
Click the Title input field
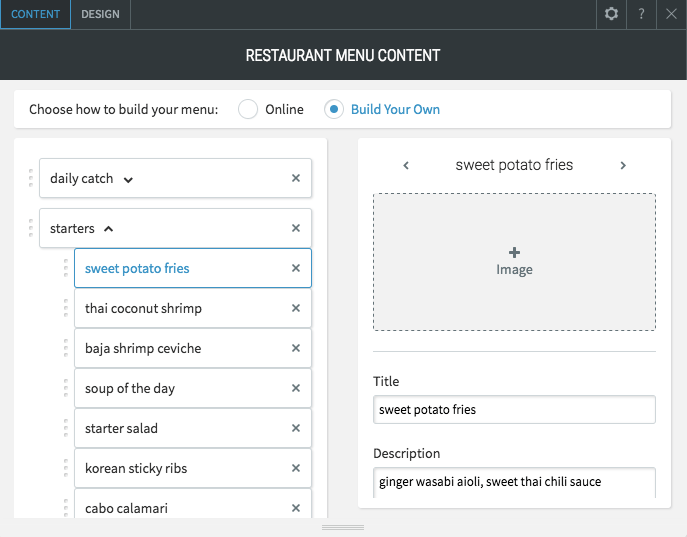pos(514,410)
